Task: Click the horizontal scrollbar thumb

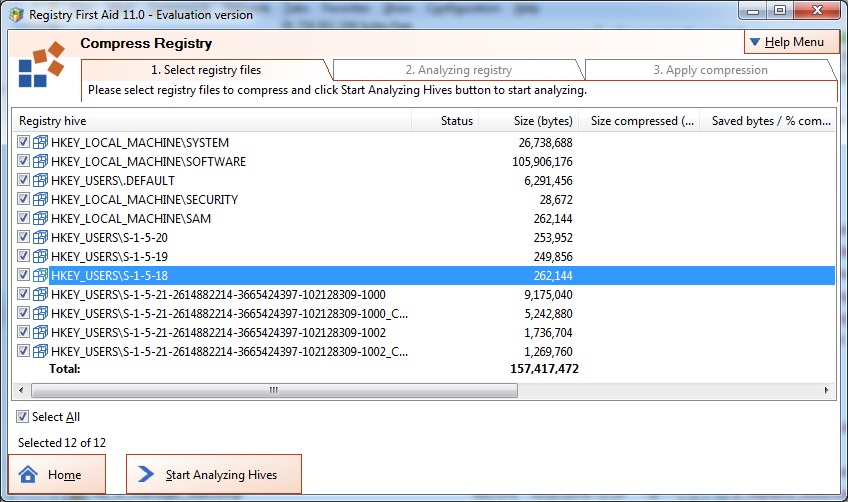Action: [x=274, y=390]
